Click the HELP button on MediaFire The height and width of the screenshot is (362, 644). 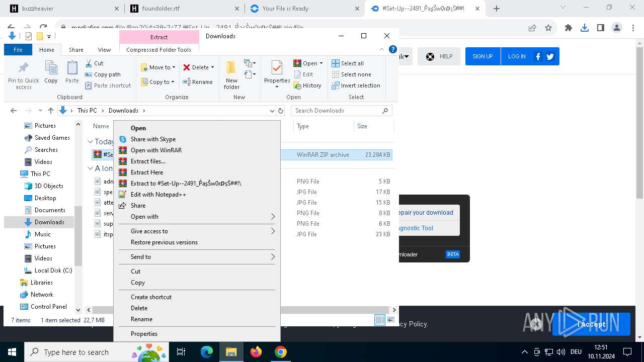439,56
